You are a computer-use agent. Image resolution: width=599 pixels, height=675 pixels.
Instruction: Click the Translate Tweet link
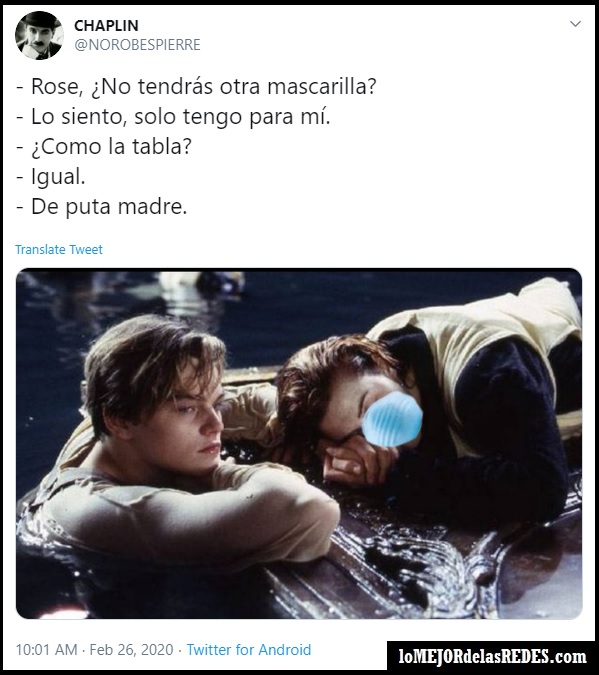pyautogui.click(x=59, y=250)
